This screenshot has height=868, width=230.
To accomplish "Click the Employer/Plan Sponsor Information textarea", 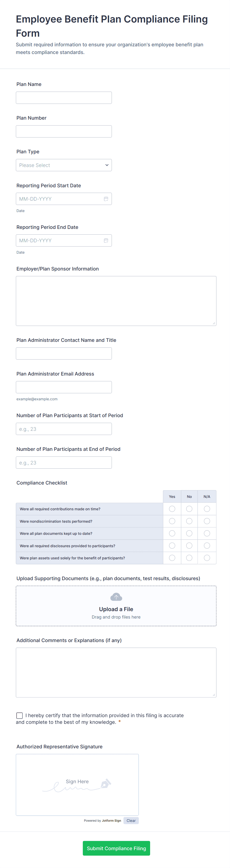I will 116,301.
